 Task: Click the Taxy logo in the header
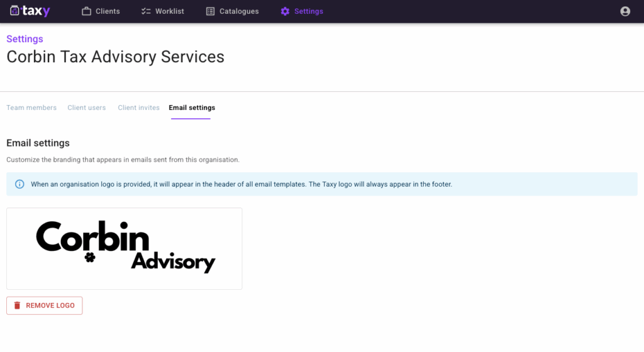point(30,11)
